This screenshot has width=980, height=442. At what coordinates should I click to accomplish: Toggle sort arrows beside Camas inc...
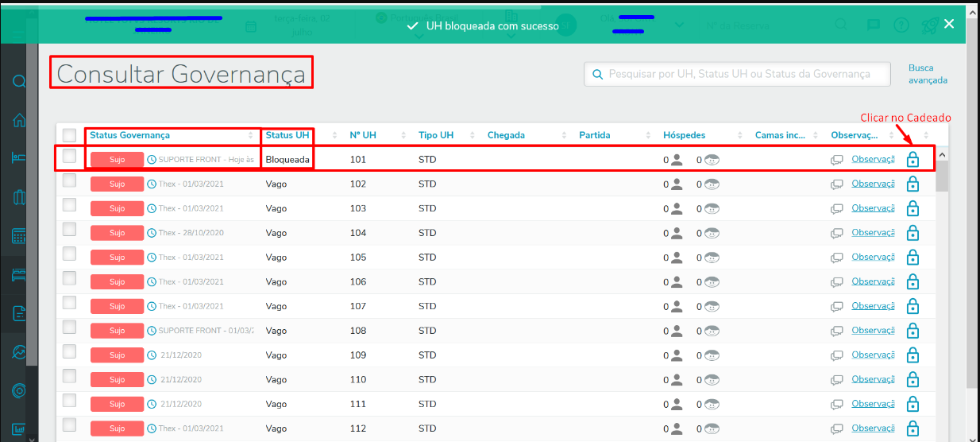click(816, 135)
